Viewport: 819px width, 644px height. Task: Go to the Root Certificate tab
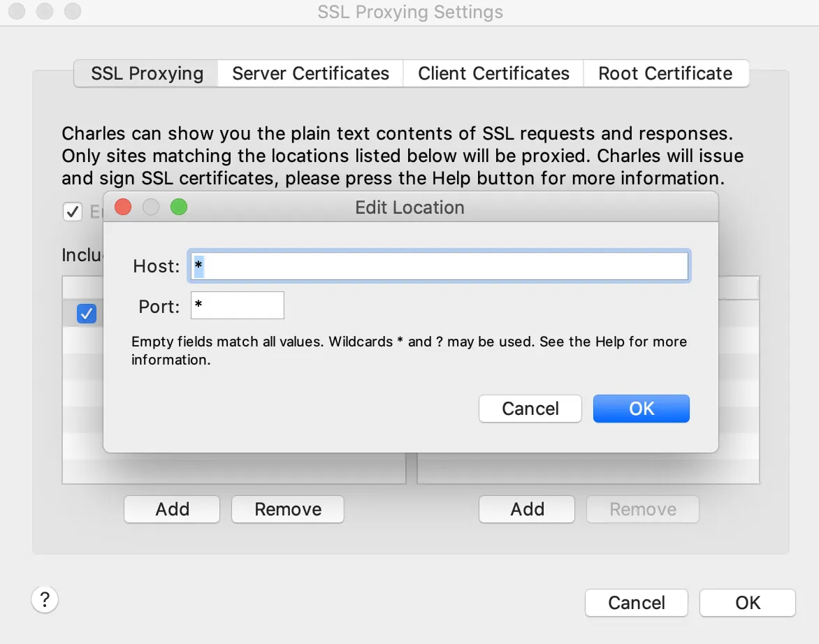(x=666, y=73)
